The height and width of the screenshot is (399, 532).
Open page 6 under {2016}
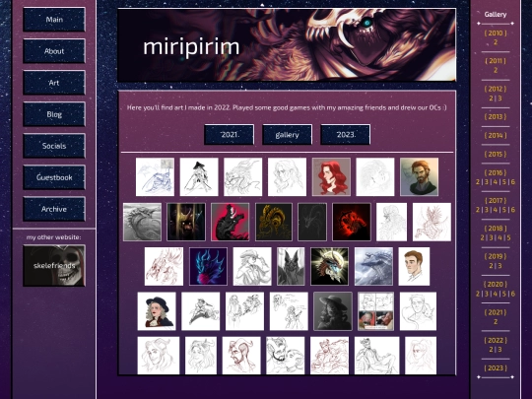point(512,182)
